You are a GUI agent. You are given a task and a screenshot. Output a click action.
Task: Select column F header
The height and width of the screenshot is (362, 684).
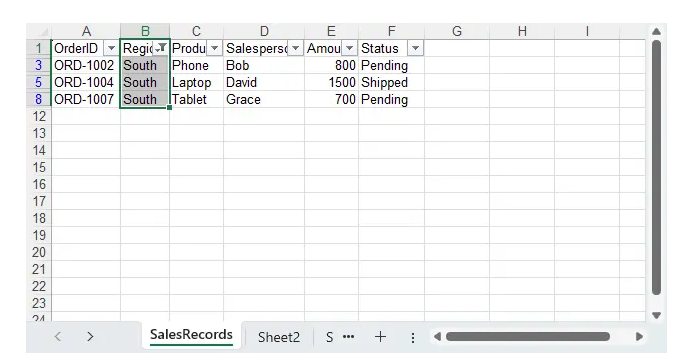[x=391, y=31]
